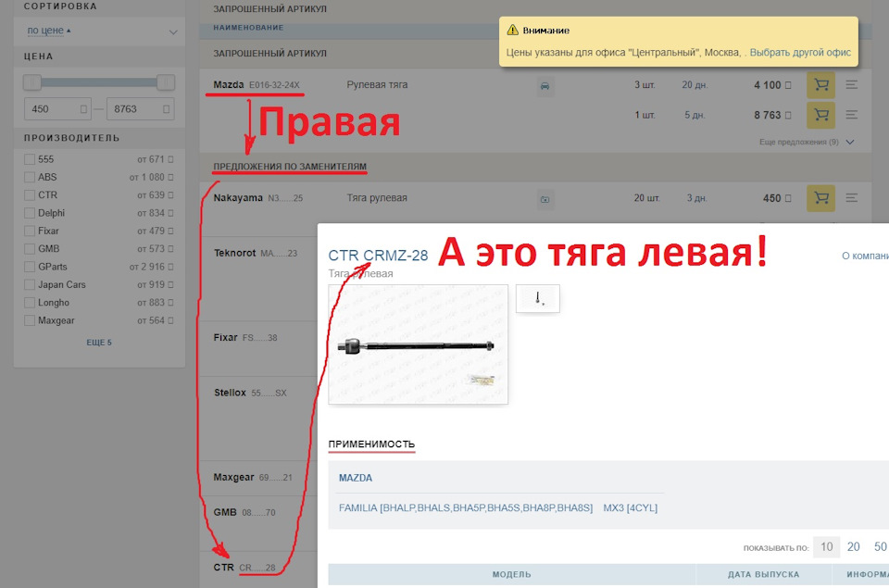Open CTR CR...28 article
889x588 pixels.
coord(244,567)
